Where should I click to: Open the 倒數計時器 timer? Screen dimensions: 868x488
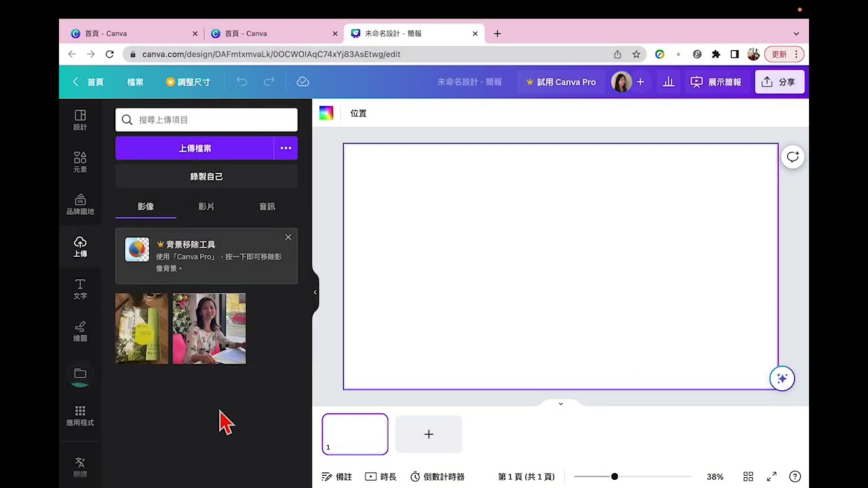point(438,476)
